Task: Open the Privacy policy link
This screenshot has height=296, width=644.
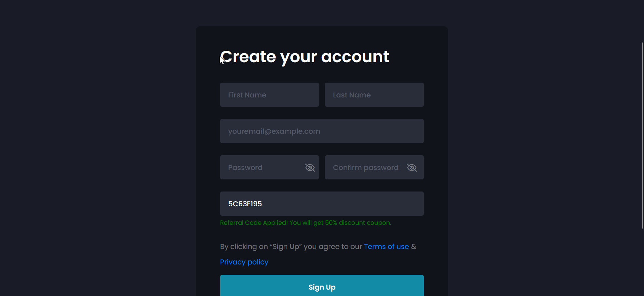Action: 244,262
